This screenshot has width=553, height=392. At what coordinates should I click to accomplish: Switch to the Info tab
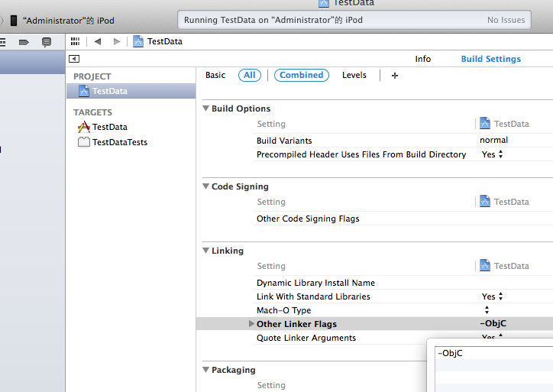point(423,59)
